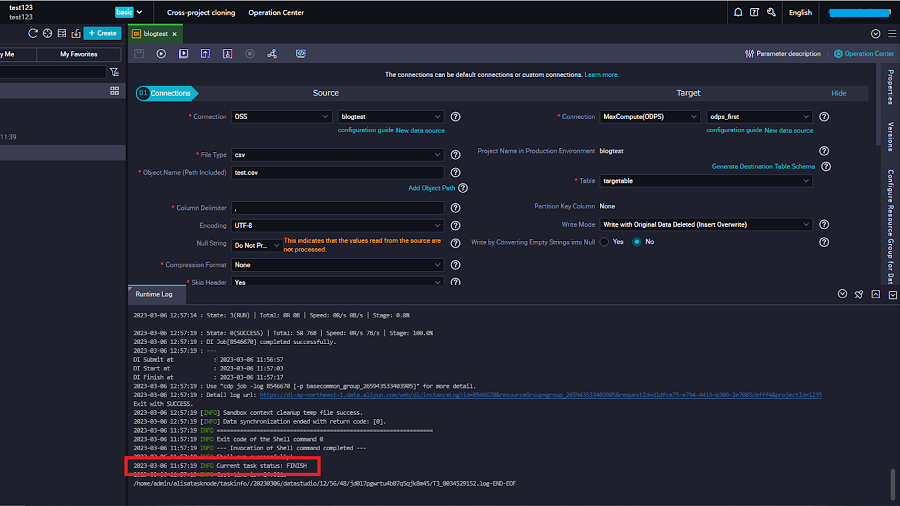Open the Runtime Log tab
900x506 pixels.
coord(154,294)
